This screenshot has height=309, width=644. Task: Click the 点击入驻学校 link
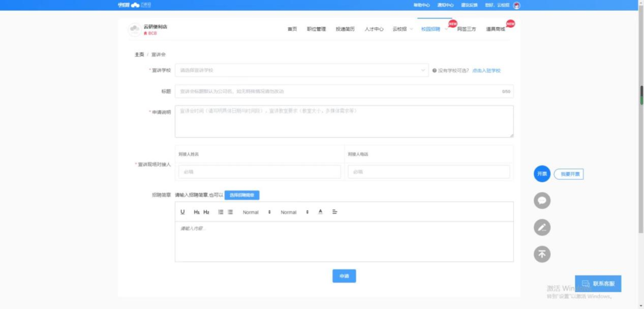pyautogui.click(x=486, y=70)
